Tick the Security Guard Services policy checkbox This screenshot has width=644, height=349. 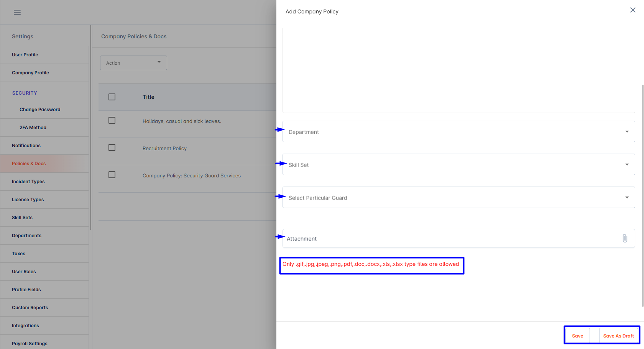coord(112,175)
